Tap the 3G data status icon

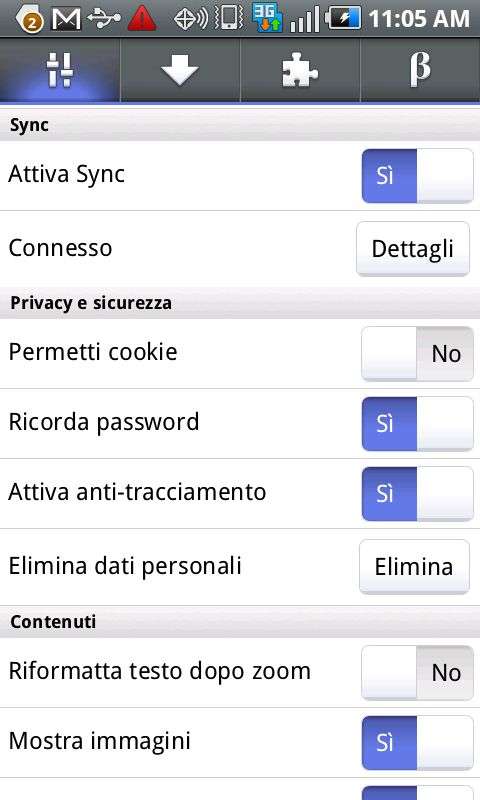click(267, 18)
